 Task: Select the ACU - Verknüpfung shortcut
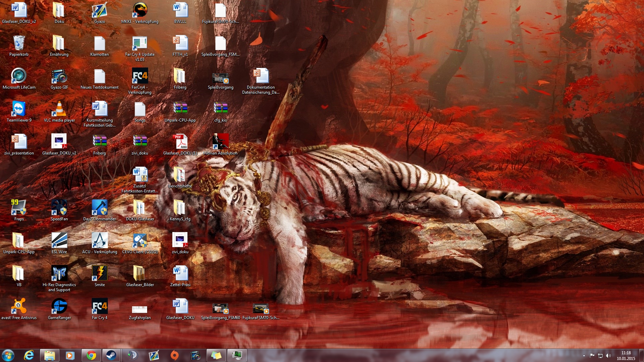[99, 243]
